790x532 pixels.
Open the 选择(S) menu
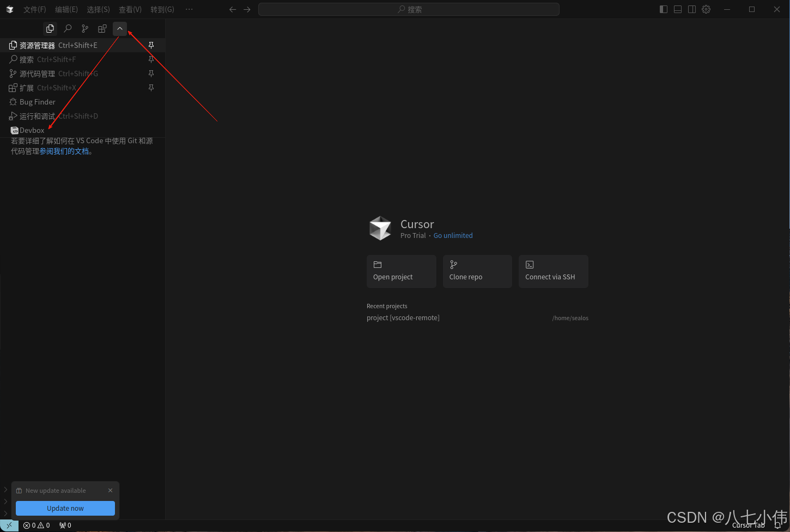tap(98, 9)
